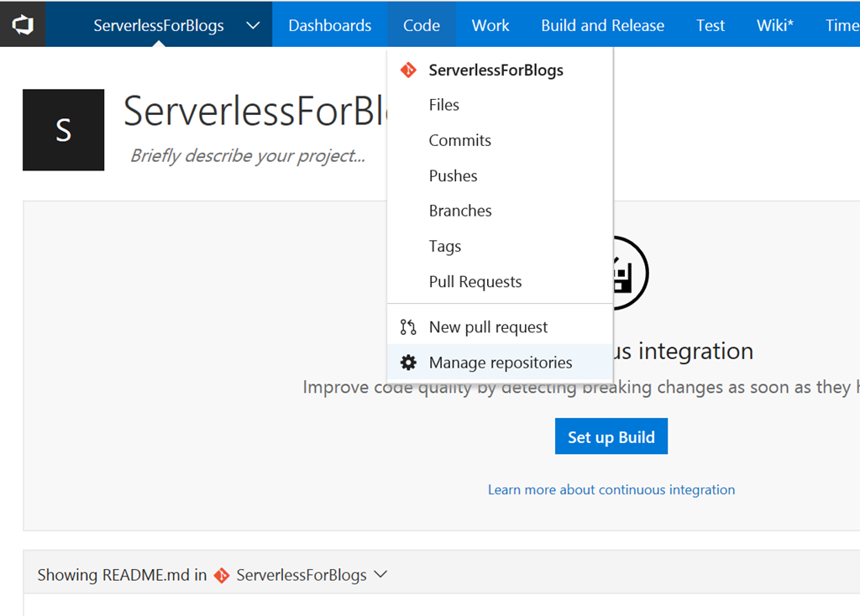
Task: Click the gear icon beside Manage repositories
Action: tap(408, 363)
